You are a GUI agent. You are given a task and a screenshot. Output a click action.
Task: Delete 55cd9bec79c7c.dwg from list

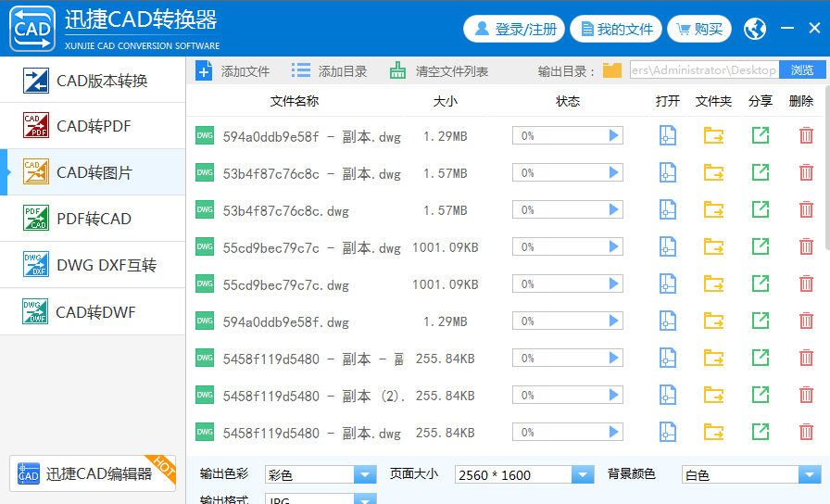[806, 283]
